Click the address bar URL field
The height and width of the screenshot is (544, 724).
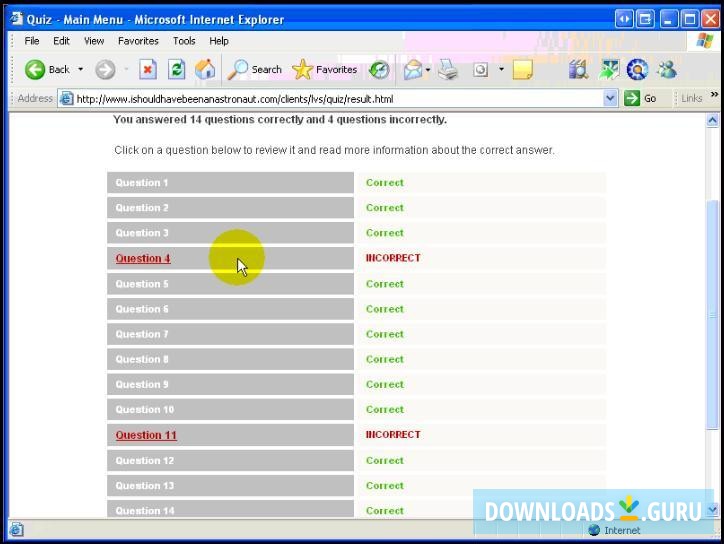(x=338, y=99)
